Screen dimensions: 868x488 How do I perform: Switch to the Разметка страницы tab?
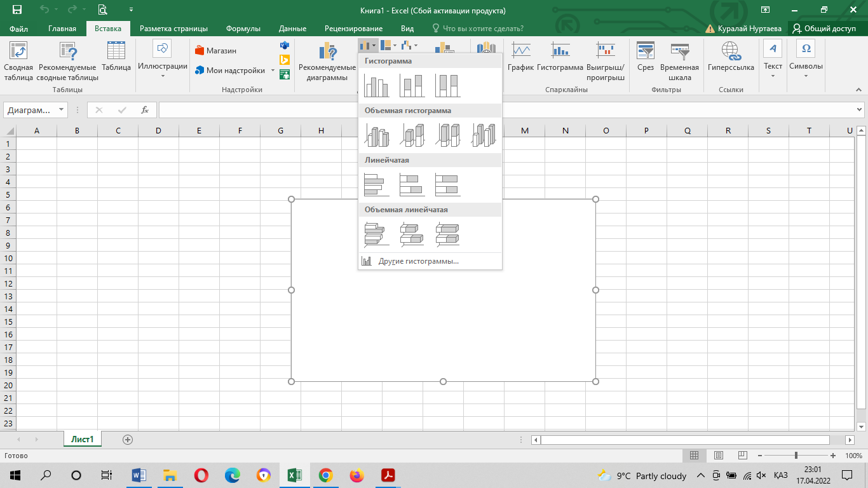(x=173, y=29)
